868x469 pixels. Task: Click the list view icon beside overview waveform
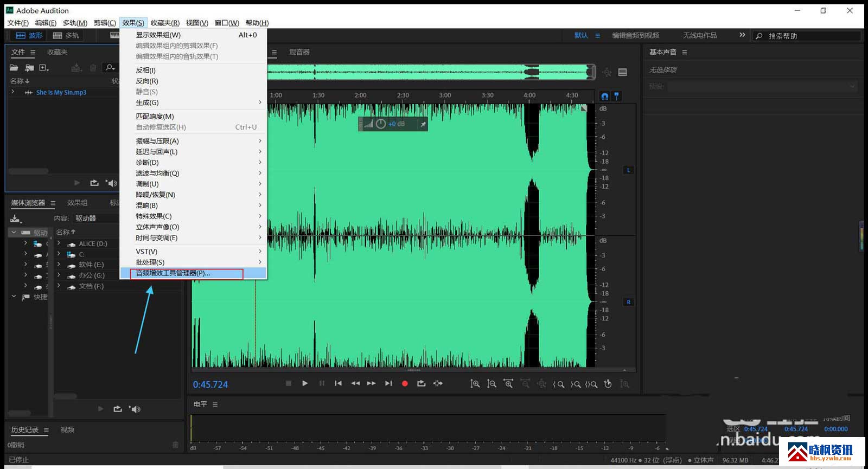click(623, 72)
